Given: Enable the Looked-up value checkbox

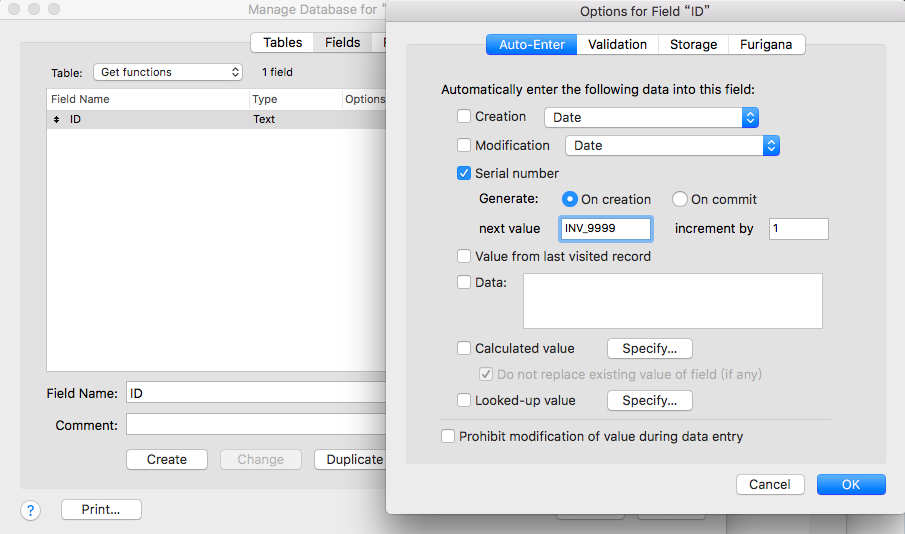Looking at the screenshot, I should pos(464,400).
